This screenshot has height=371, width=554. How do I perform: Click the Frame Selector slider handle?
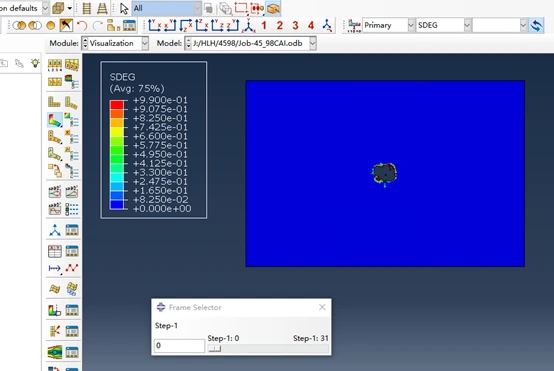[214, 349]
